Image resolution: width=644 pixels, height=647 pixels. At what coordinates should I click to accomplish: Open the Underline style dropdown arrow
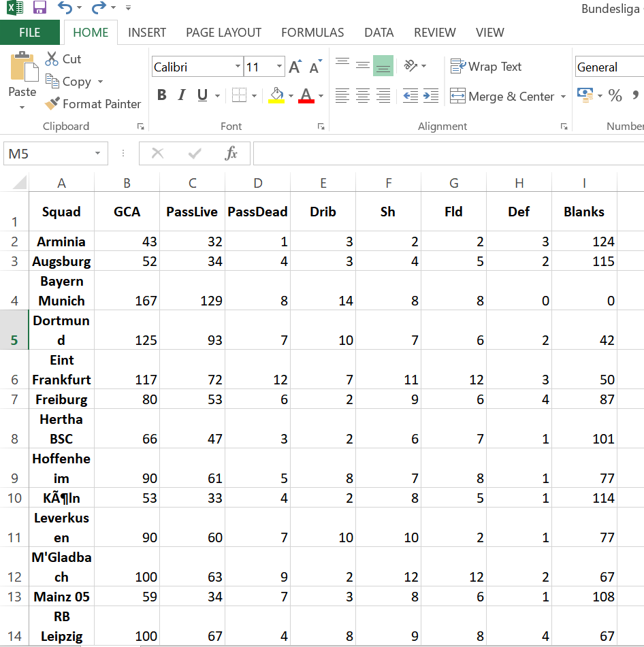tap(218, 96)
